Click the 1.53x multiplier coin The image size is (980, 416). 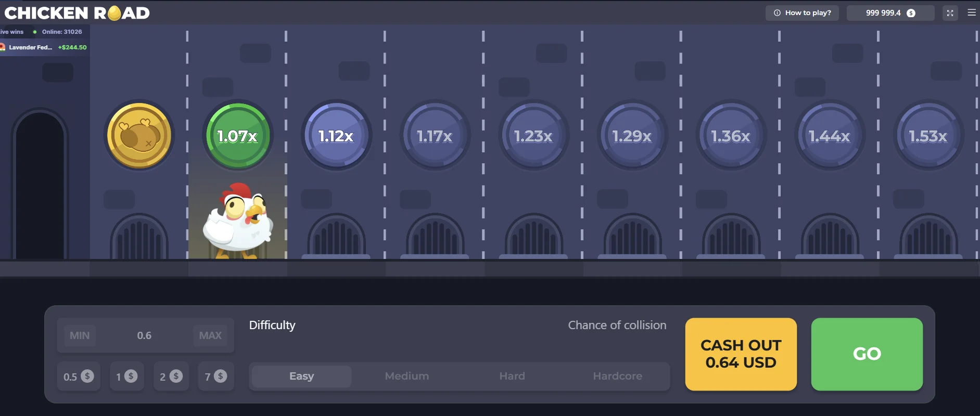(928, 135)
